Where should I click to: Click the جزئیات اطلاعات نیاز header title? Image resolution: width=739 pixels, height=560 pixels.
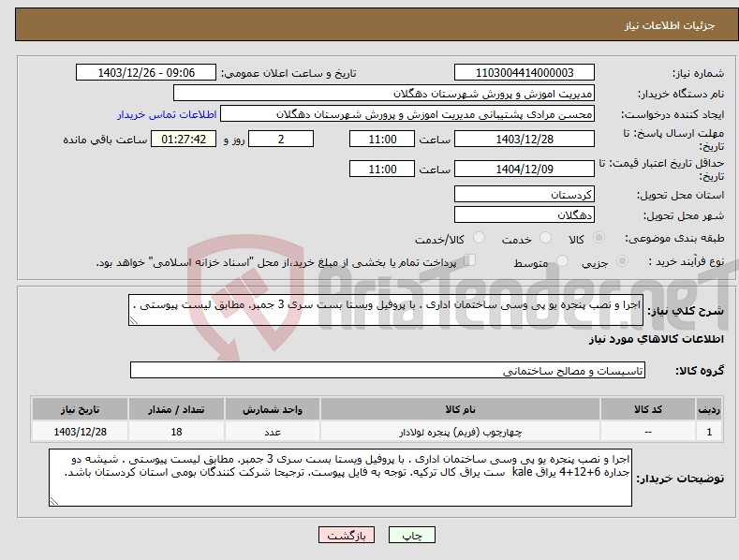click(670, 25)
